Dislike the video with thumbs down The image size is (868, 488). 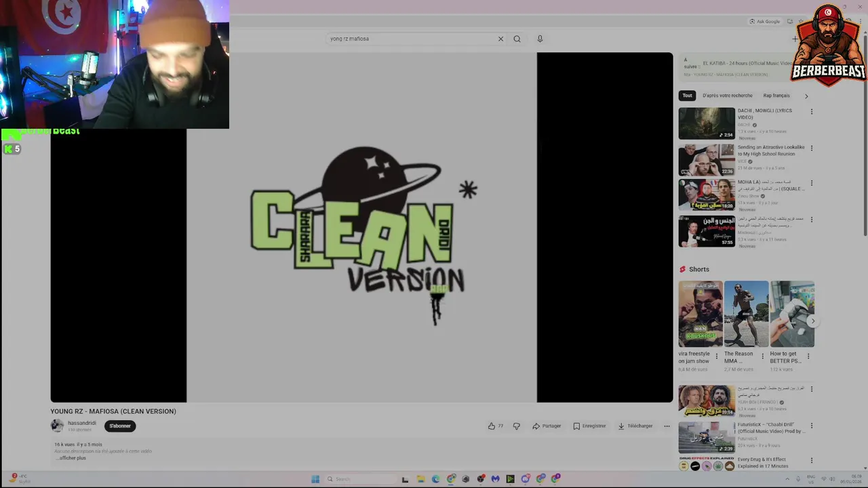coord(517,426)
